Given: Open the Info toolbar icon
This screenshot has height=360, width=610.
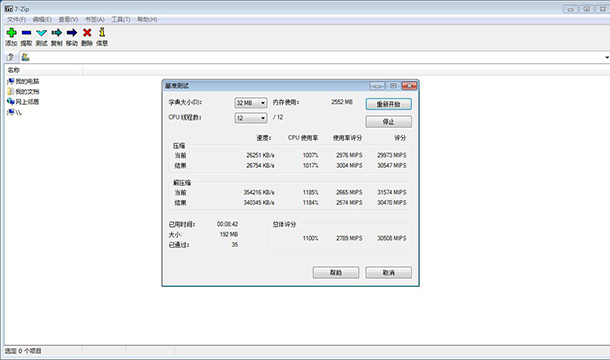Looking at the screenshot, I should (x=102, y=32).
